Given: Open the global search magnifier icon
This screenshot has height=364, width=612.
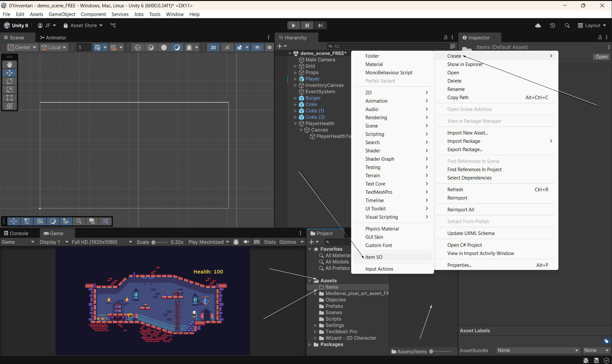Looking at the screenshot, I should click(567, 25).
